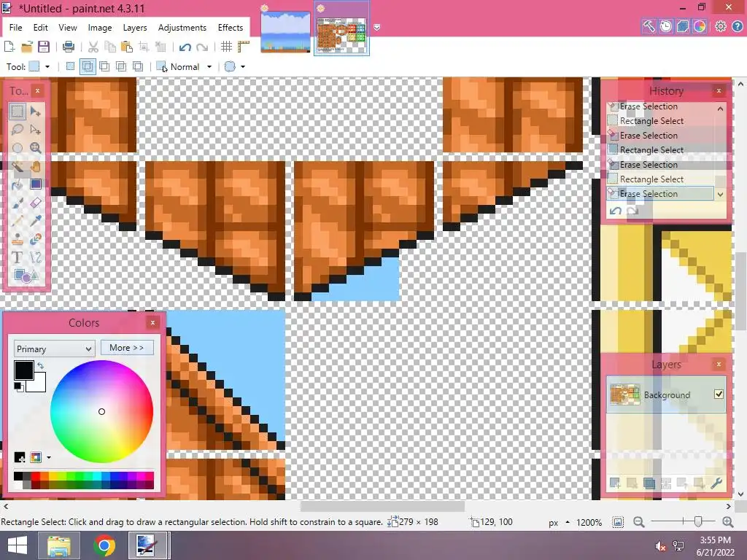Toggle the History window clock icon button
This screenshot has width=747, height=560.
pos(665,26)
